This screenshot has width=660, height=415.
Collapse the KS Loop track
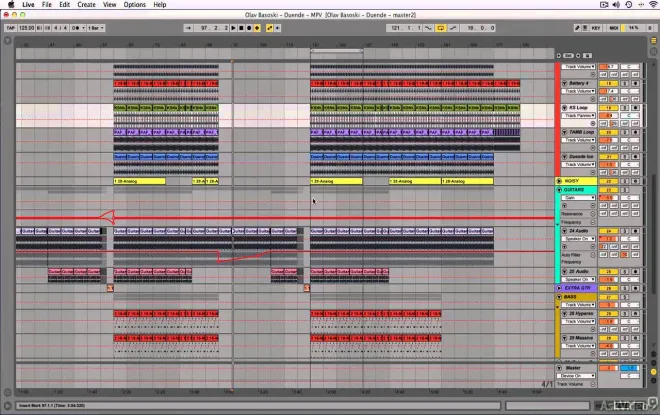coord(564,108)
